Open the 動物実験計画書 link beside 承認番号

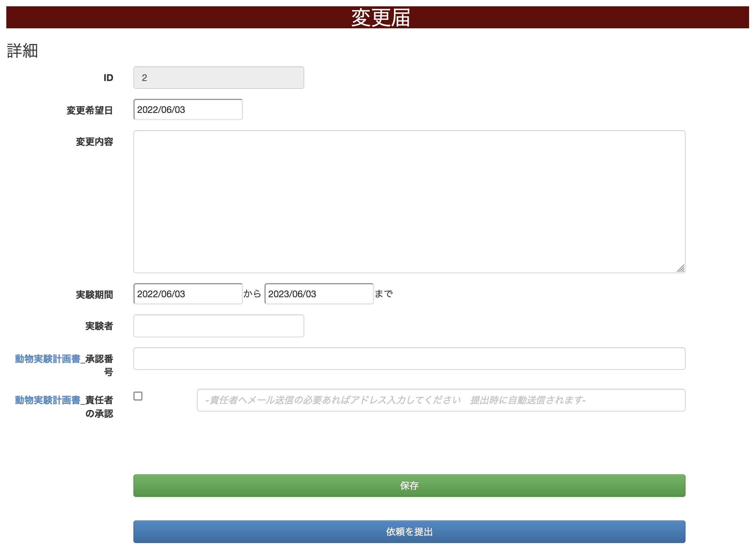(47, 359)
